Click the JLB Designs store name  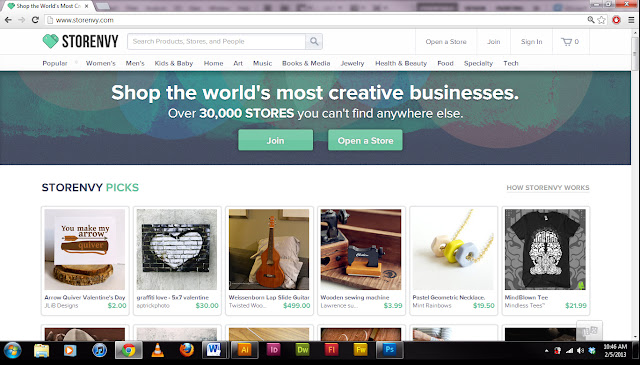point(61,305)
